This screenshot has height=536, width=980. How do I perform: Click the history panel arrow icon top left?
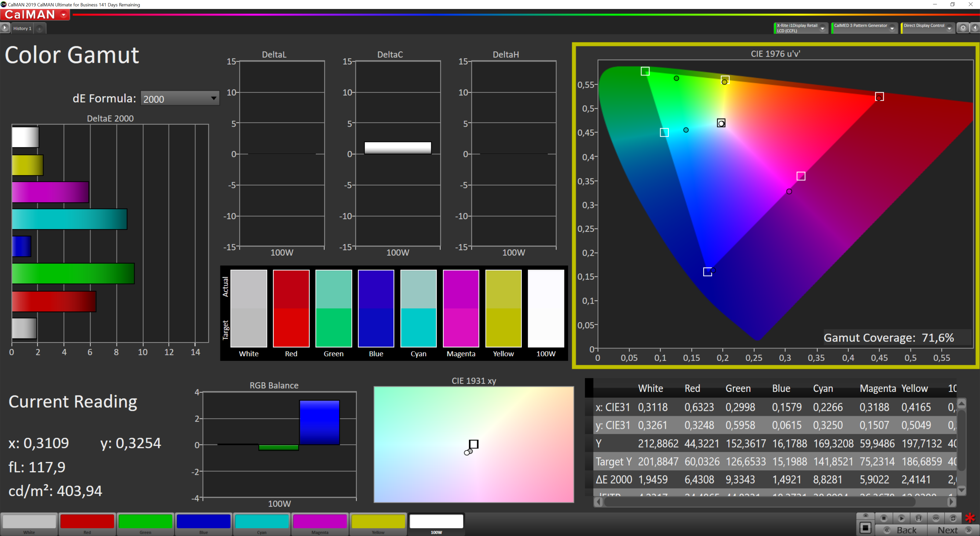point(5,28)
